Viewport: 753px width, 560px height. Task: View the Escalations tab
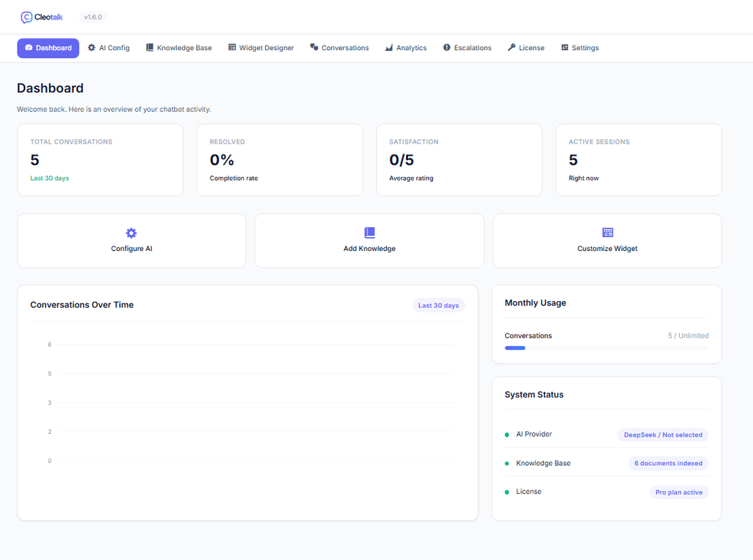coord(467,48)
